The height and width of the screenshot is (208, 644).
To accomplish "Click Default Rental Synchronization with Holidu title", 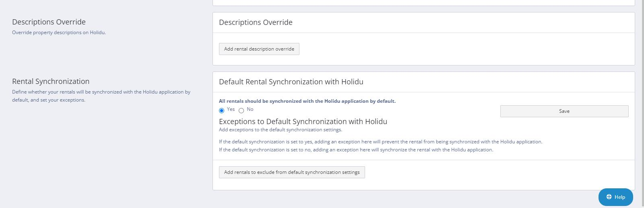I will (x=291, y=82).
